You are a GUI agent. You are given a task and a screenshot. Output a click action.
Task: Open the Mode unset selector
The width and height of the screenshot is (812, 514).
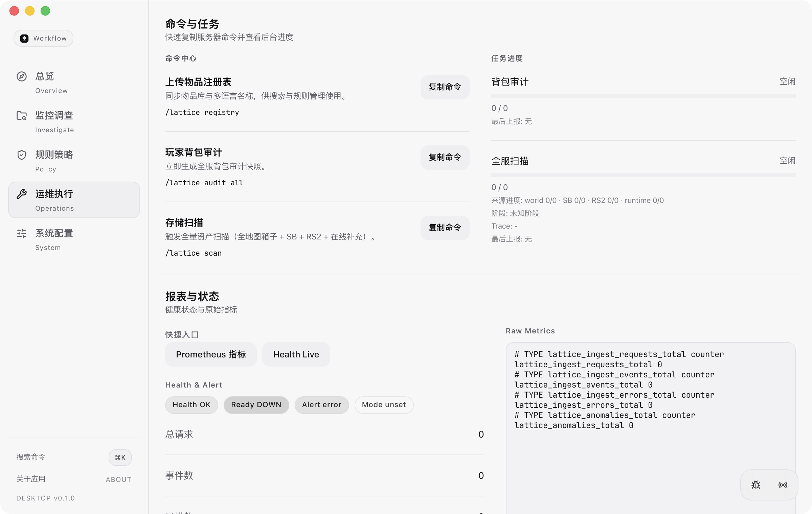click(384, 405)
